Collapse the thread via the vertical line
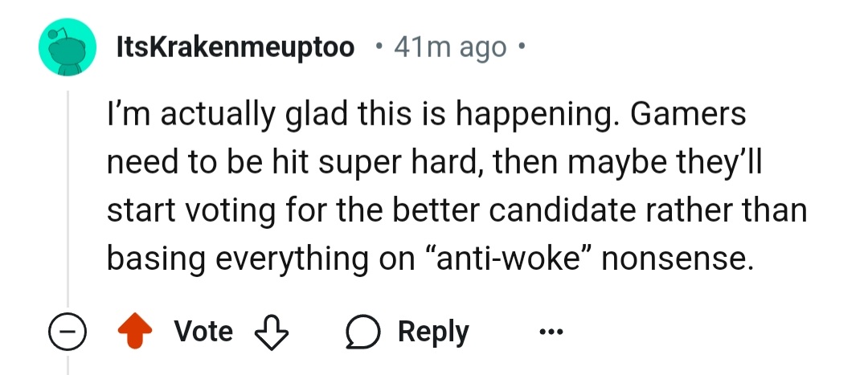 [x=68, y=201]
